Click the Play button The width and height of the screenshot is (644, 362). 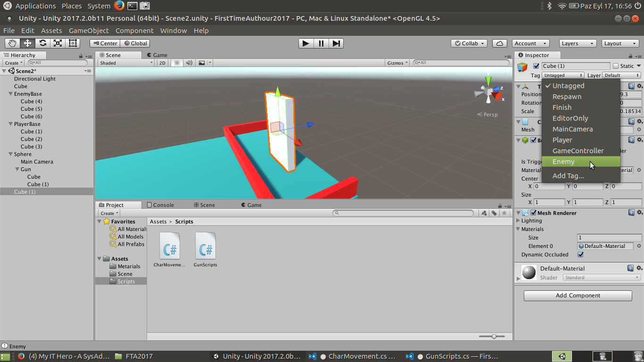(x=306, y=43)
